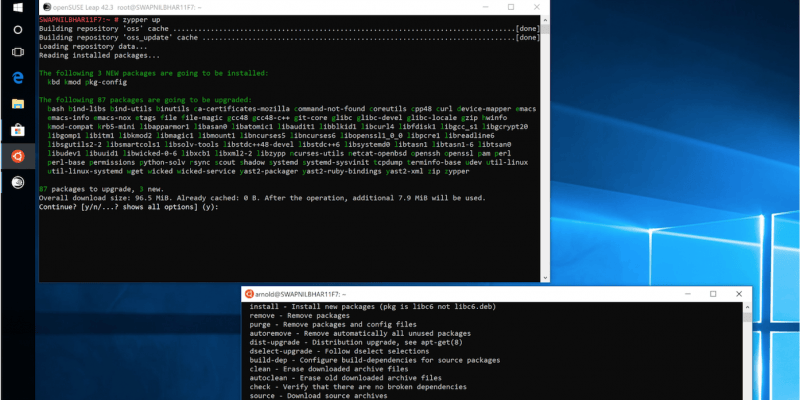Click openSUSE window title bar icon

[x=47, y=7]
